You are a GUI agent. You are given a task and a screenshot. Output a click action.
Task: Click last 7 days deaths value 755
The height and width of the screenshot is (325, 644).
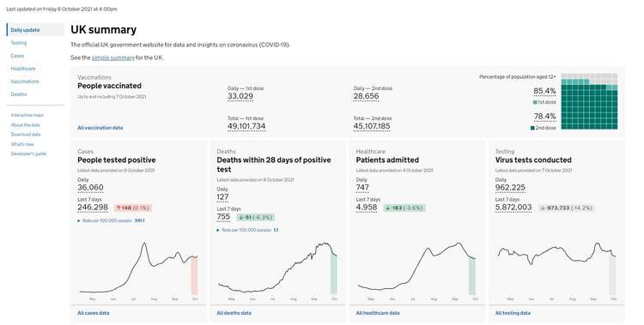point(223,217)
